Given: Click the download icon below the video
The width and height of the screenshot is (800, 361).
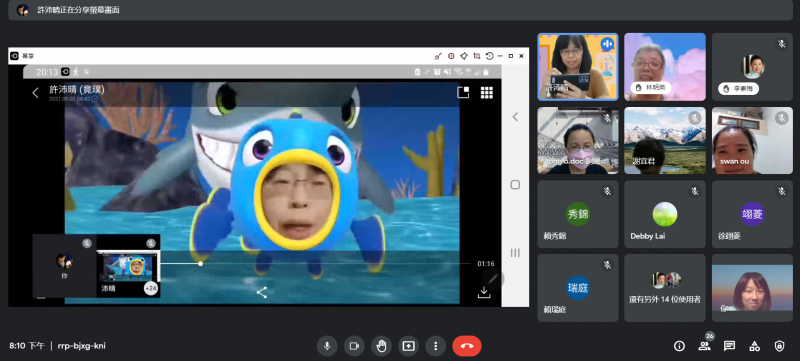Looking at the screenshot, I should [484, 293].
